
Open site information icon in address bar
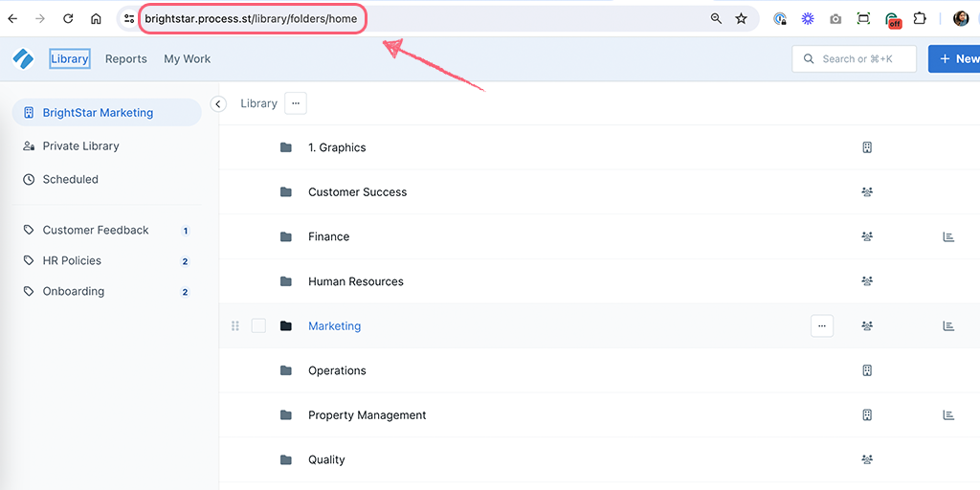pyautogui.click(x=129, y=19)
